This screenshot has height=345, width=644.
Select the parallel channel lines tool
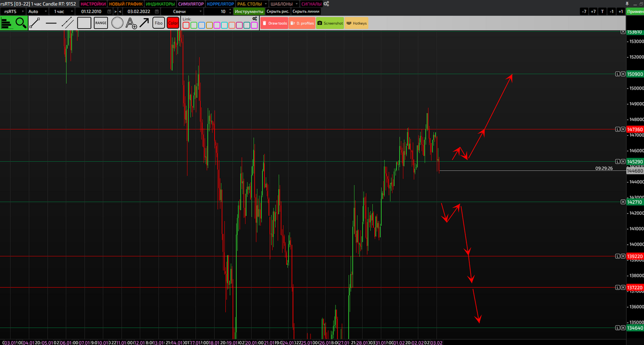click(67, 23)
